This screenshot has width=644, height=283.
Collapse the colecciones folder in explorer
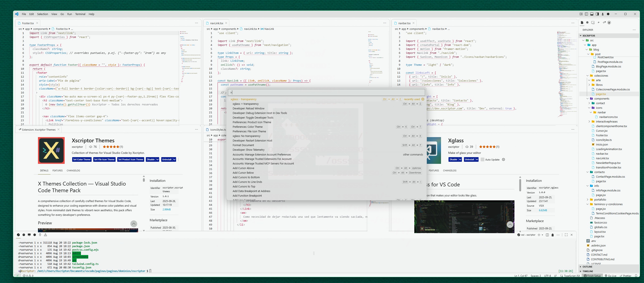point(587,76)
